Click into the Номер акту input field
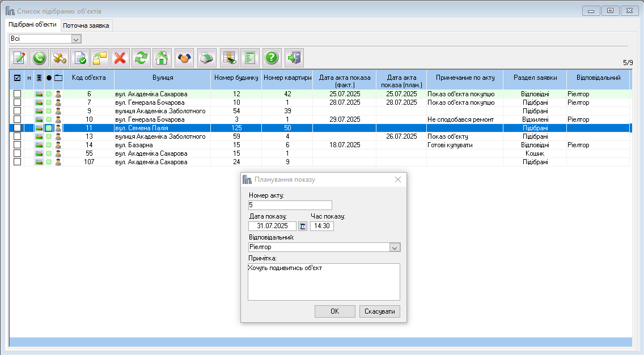Viewport: 644px width, 355px height. pyautogui.click(x=290, y=205)
